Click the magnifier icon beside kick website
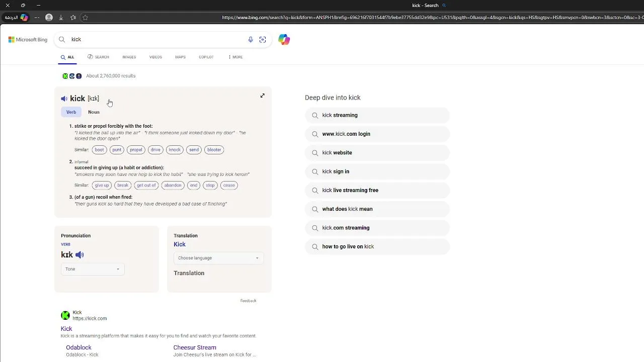 (315, 153)
